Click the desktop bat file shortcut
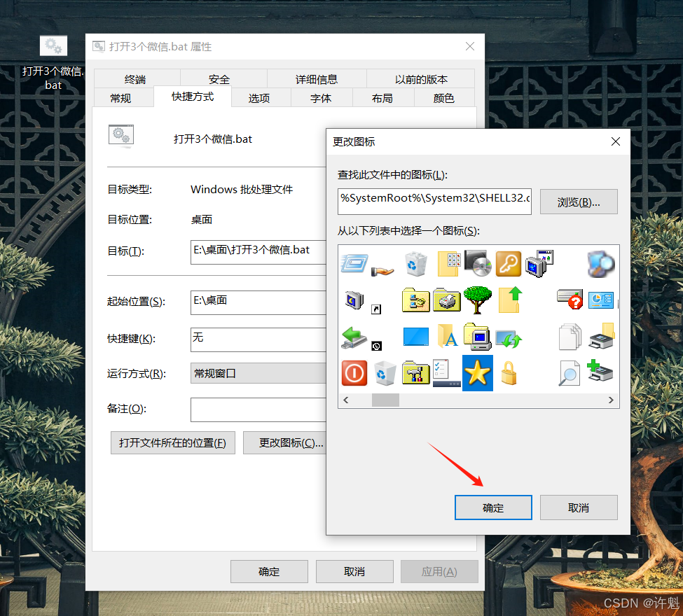Screen dimensions: 683x616 (53, 63)
